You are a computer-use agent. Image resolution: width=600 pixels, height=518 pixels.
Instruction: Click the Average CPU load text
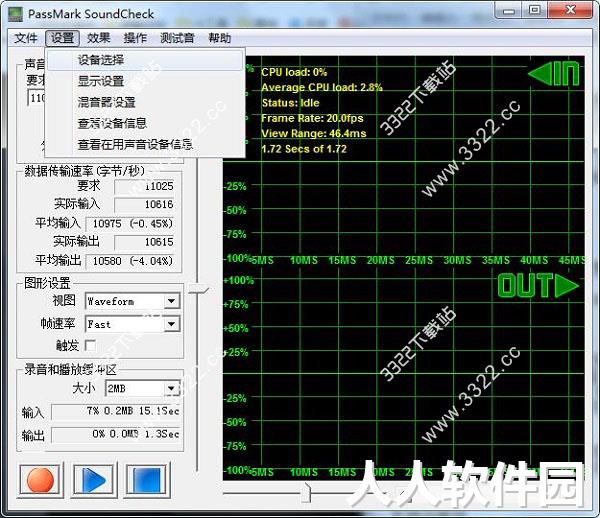(322, 87)
